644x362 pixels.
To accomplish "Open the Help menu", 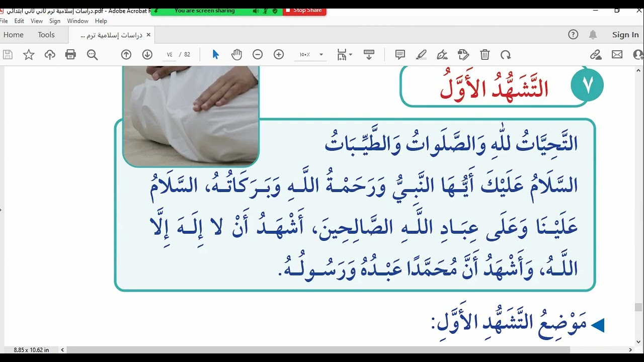I will (101, 21).
